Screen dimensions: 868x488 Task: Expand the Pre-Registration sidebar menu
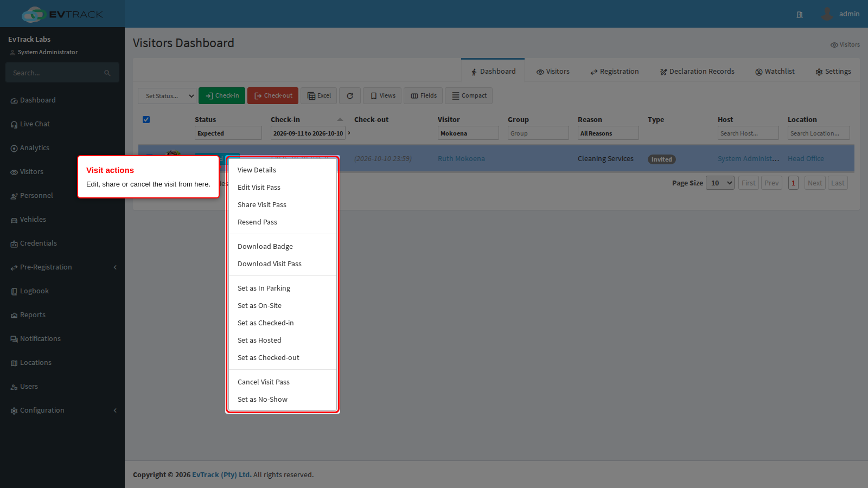point(62,267)
